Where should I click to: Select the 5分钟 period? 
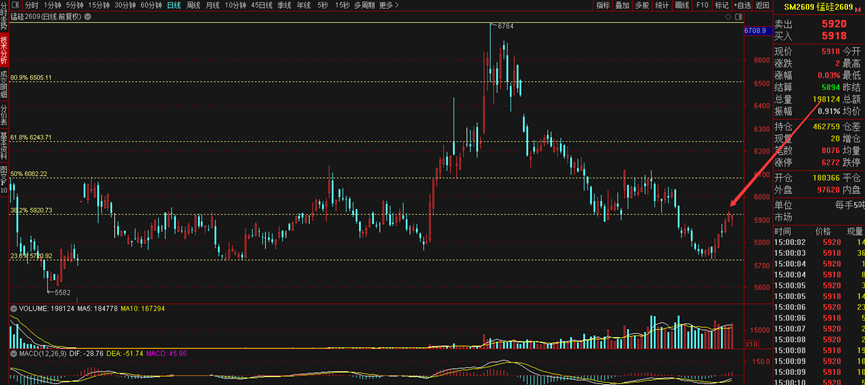point(74,6)
